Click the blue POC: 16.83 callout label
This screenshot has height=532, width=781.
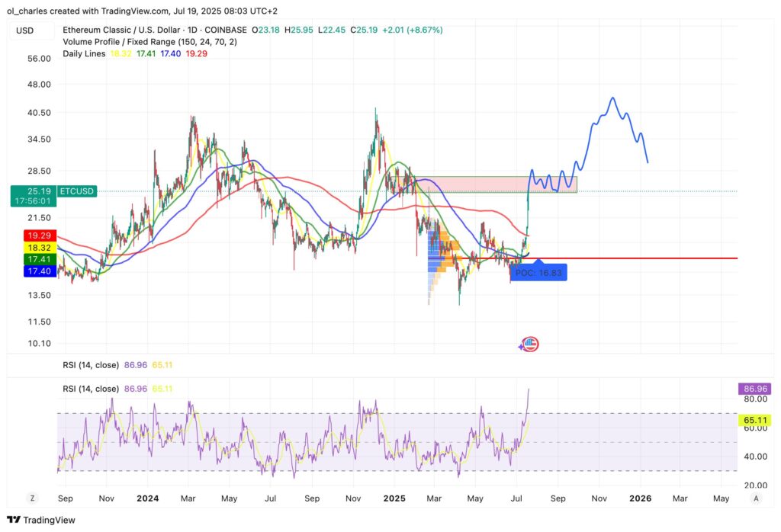click(x=539, y=272)
